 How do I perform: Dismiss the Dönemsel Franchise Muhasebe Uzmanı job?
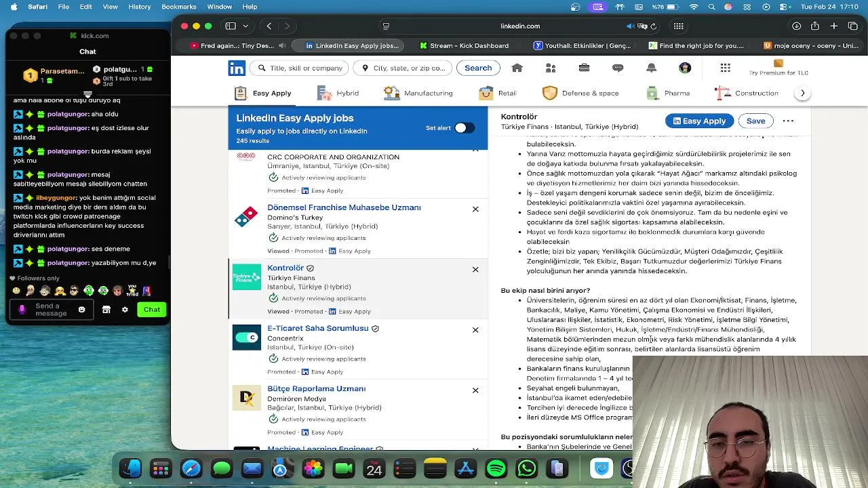[x=475, y=209]
